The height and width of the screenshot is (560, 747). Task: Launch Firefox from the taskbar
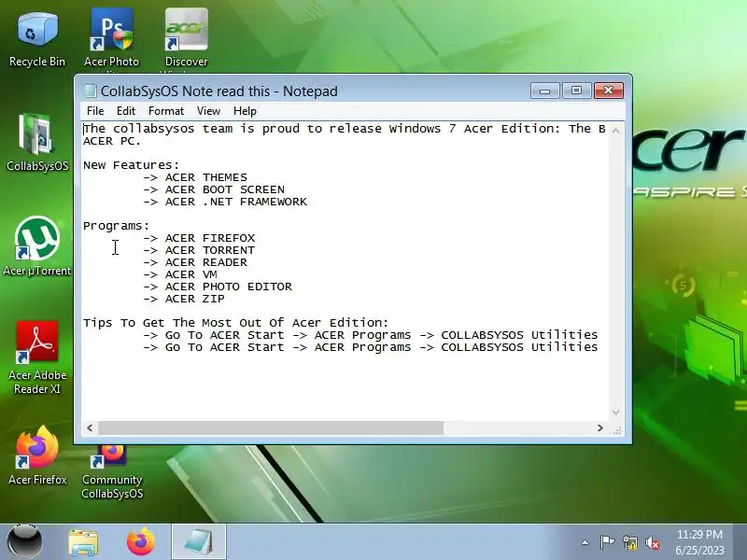(141, 542)
